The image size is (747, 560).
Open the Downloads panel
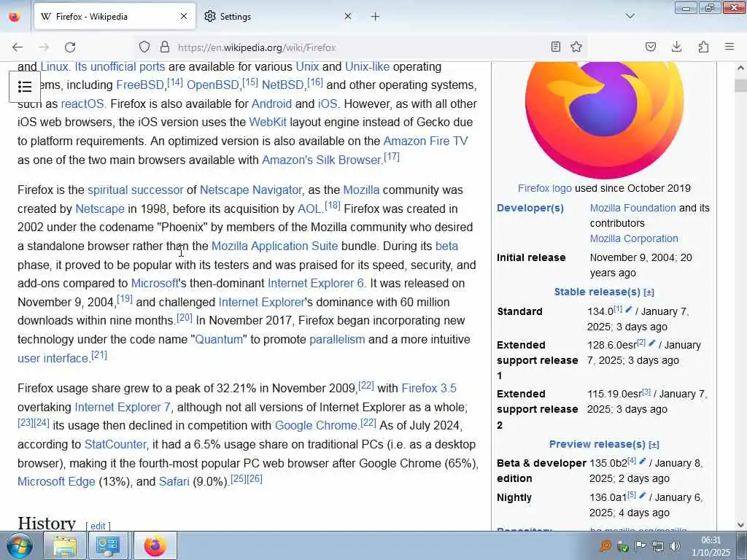tap(676, 47)
